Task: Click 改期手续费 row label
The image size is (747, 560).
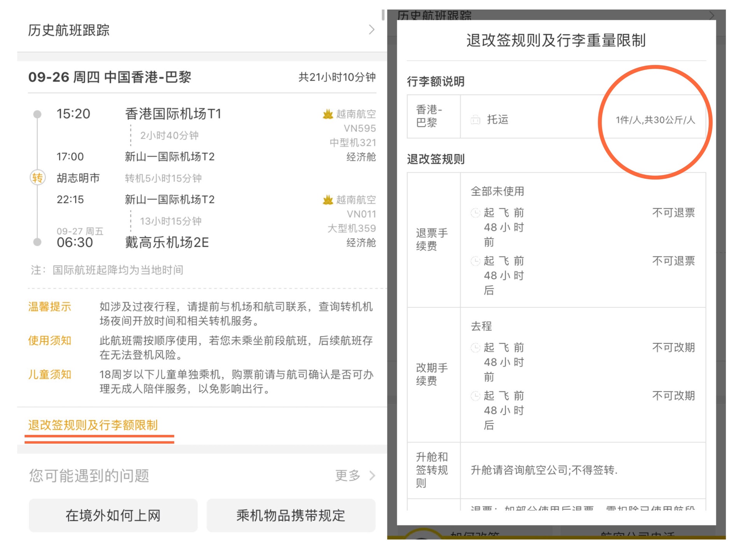Action: [431, 374]
